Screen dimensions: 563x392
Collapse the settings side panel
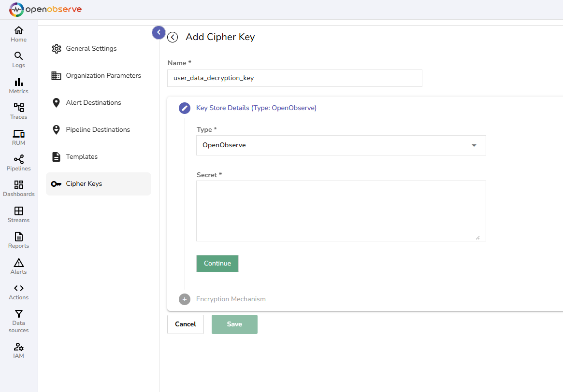pos(159,32)
